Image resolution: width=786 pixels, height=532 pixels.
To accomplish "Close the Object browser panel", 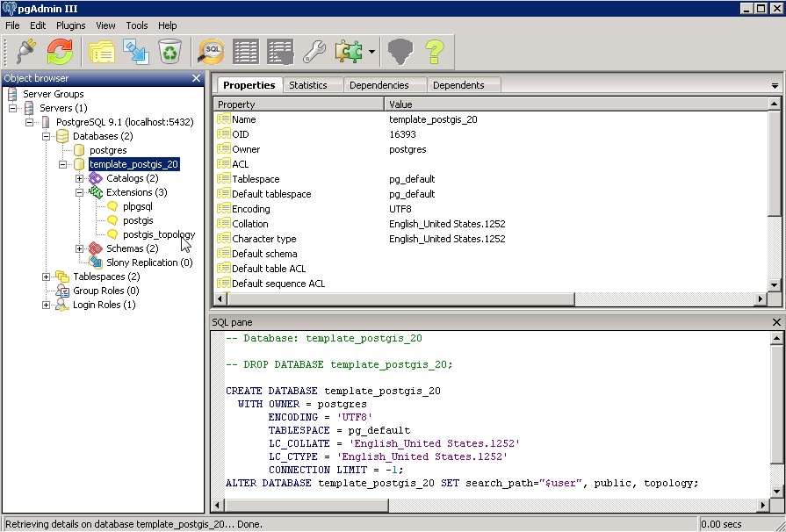I will (x=196, y=78).
